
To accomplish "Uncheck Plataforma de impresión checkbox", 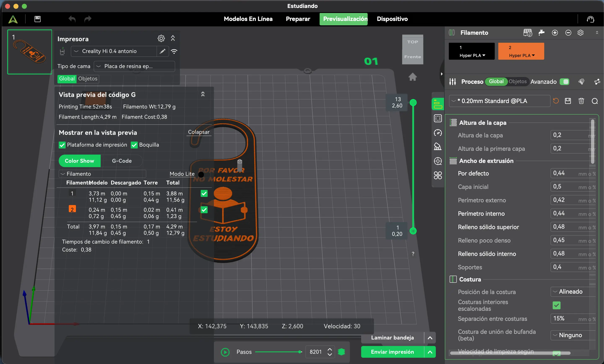I will click(62, 145).
